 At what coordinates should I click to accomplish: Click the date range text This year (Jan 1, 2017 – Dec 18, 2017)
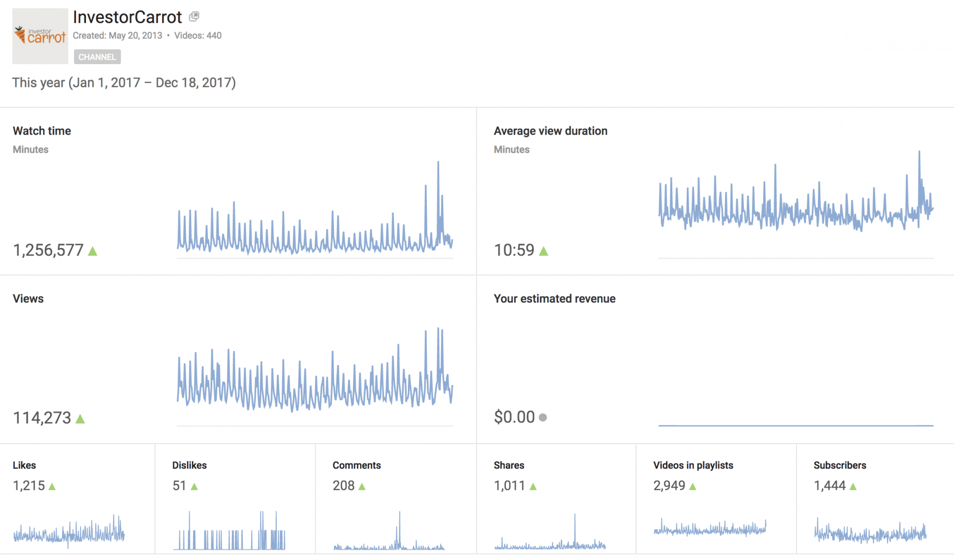124,82
